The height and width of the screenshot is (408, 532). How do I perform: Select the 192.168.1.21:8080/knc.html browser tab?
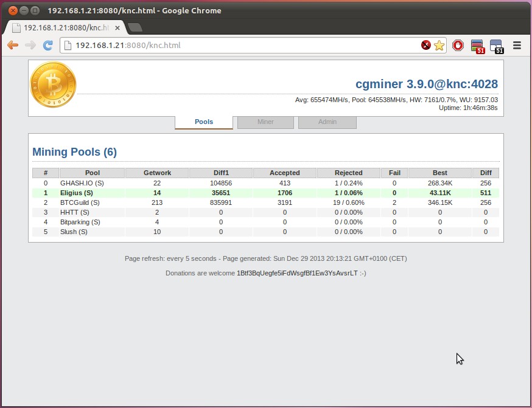pyautogui.click(x=65, y=28)
